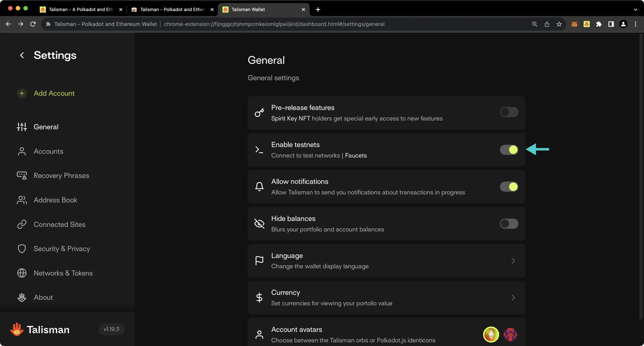Screen dimensions: 644x346
Task: Click browser back arrow
Action: pyautogui.click(x=8, y=24)
